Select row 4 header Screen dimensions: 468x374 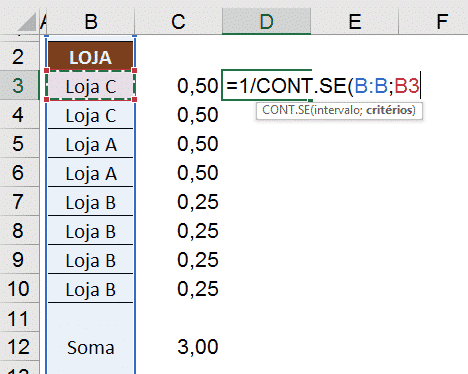coord(19,114)
